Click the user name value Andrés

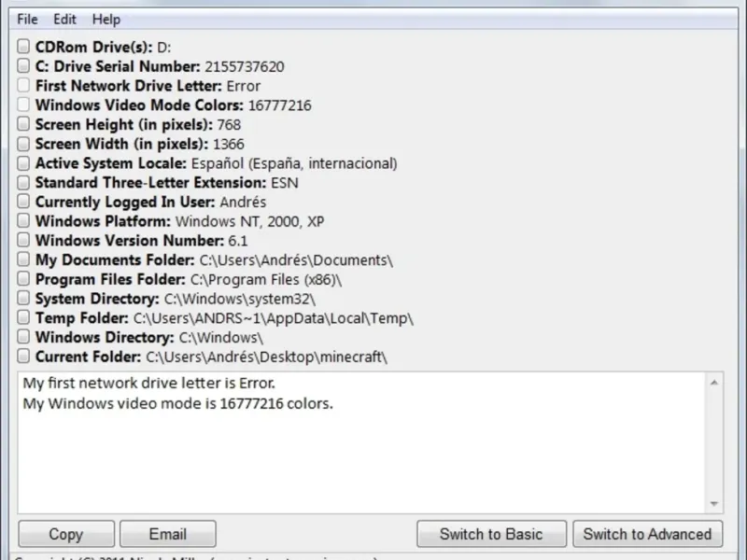[x=243, y=202]
